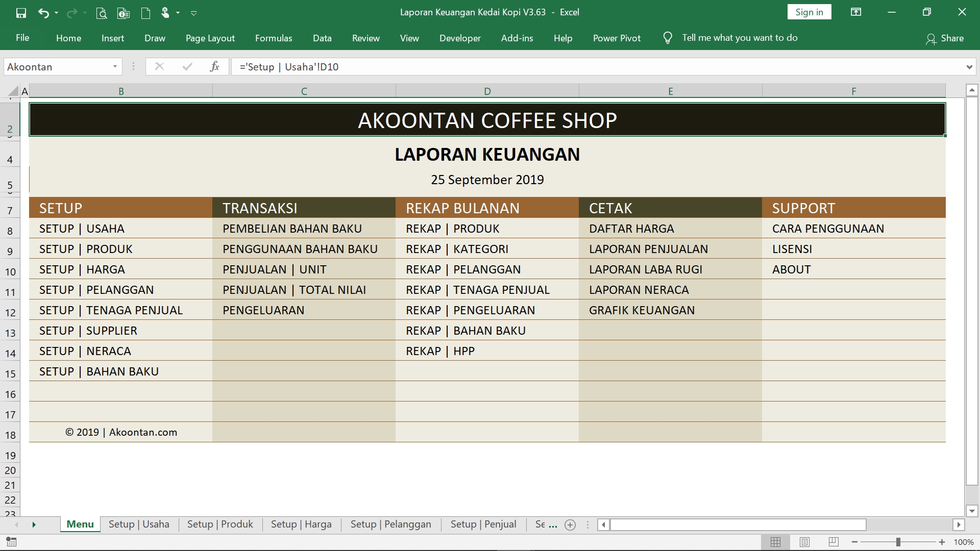The height and width of the screenshot is (551, 980).
Task: Click the zoom slider handle
Action: pos(898,542)
